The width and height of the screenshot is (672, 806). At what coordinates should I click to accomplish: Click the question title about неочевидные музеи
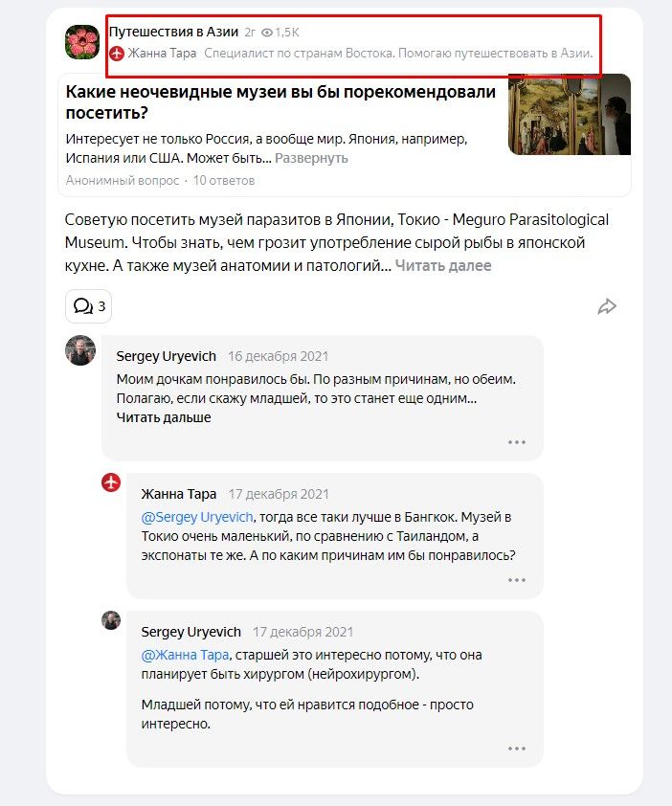pyautogui.click(x=280, y=101)
